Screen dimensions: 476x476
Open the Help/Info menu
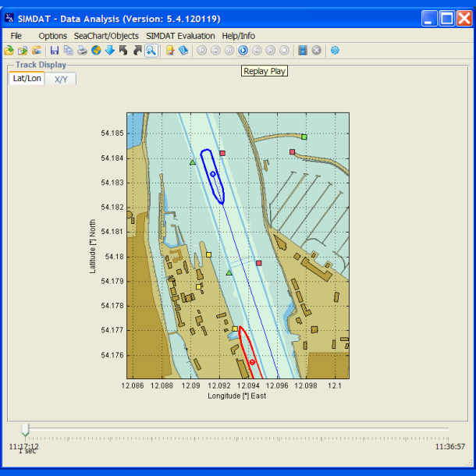(238, 36)
